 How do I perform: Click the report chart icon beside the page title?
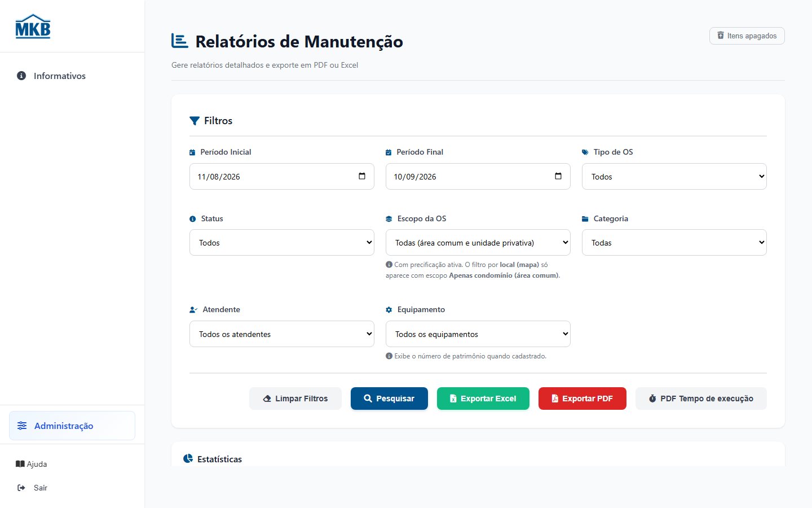(x=179, y=41)
